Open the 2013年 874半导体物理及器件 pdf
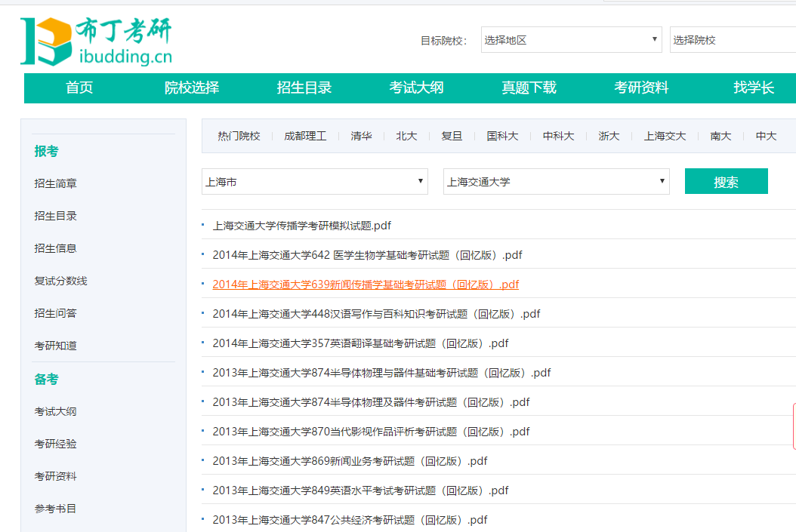Viewport: 796px width, 532px height. (x=371, y=402)
